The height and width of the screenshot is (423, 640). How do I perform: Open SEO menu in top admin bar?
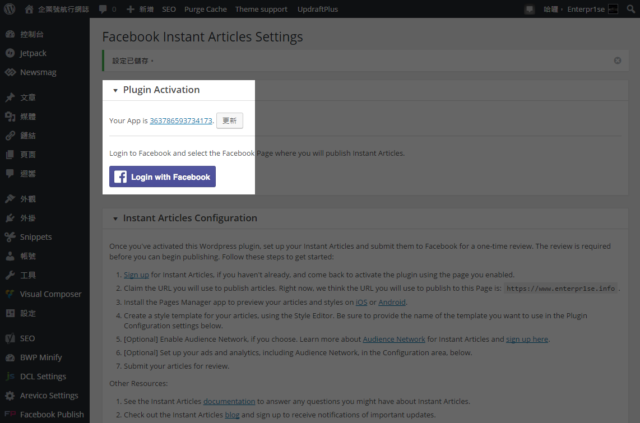(169, 9)
